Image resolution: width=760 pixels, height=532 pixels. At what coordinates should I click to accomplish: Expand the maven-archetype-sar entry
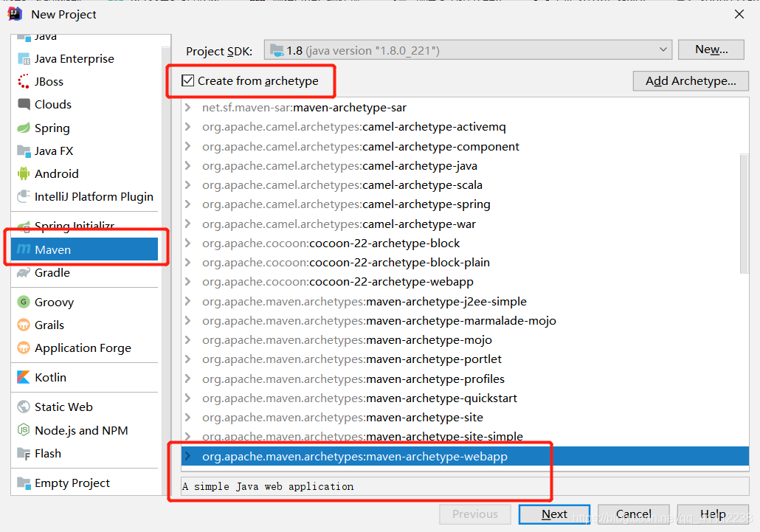188,107
